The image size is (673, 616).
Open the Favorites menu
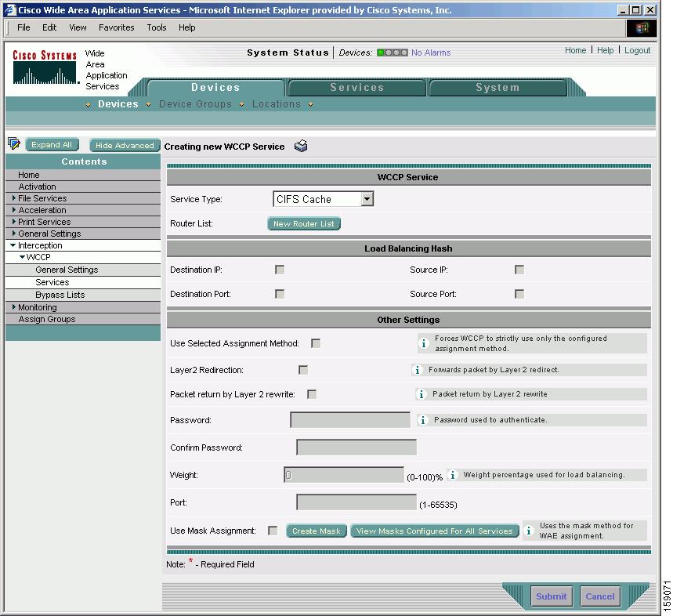pyautogui.click(x=116, y=27)
